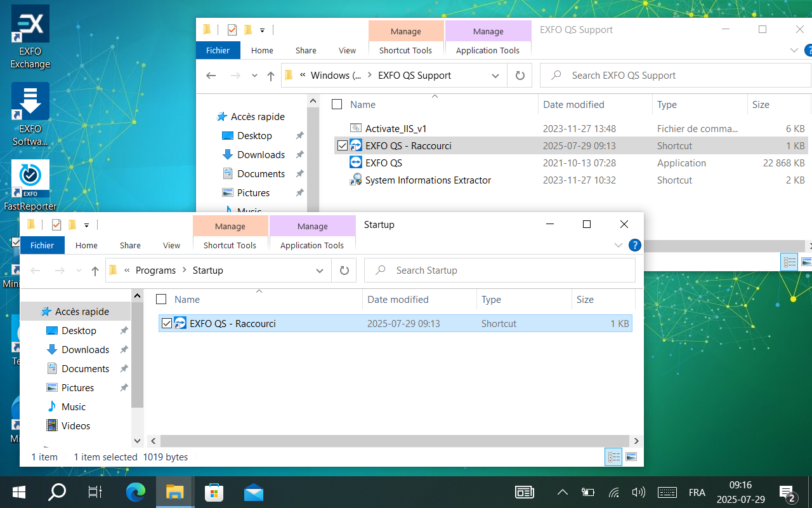Open touch keyboard from system tray
This screenshot has height=508, width=812.
click(x=667, y=492)
